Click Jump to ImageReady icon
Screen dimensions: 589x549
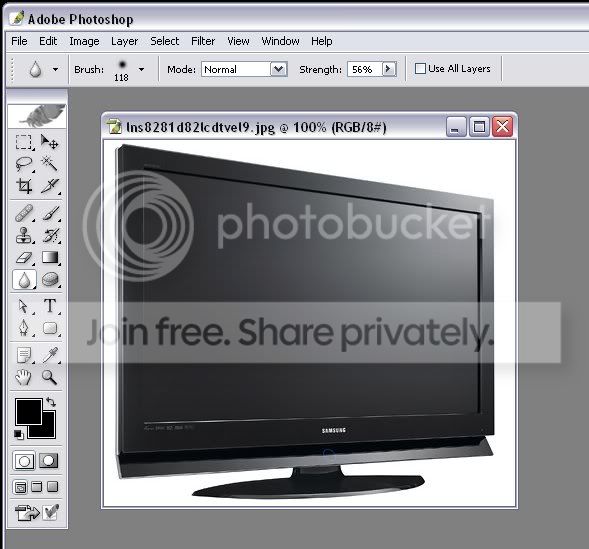[x=27, y=513]
